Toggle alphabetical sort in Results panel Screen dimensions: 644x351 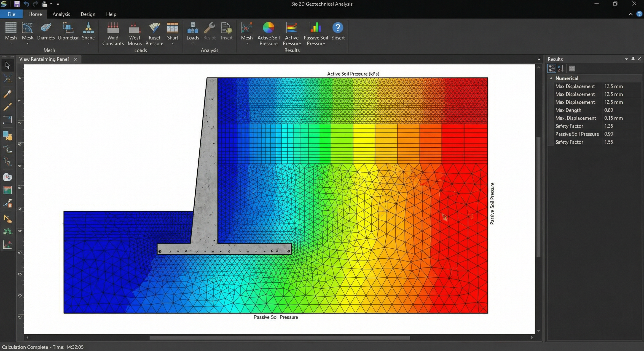561,69
